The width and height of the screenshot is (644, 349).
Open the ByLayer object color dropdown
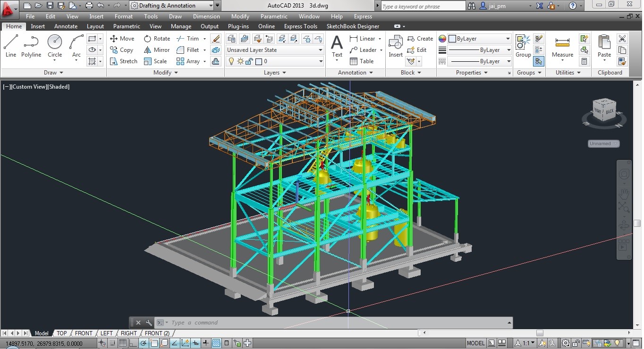click(479, 39)
